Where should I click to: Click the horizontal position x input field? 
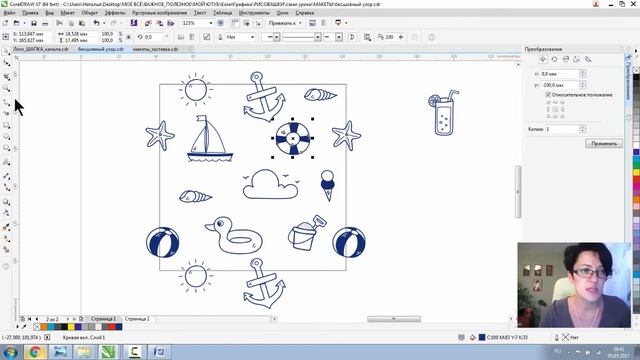tap(560, 74)
